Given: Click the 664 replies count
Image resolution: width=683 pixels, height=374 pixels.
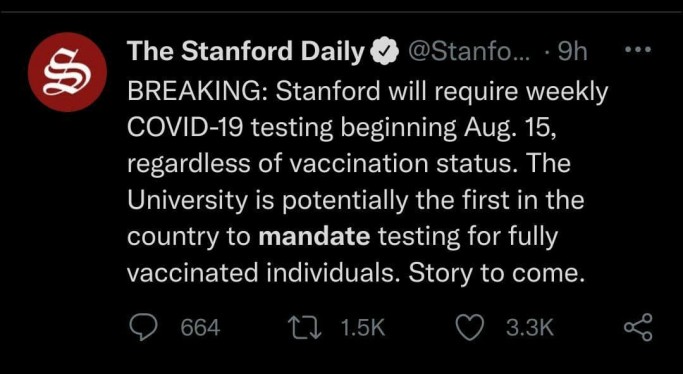Looking at the screenshot, I should (200, 328).
